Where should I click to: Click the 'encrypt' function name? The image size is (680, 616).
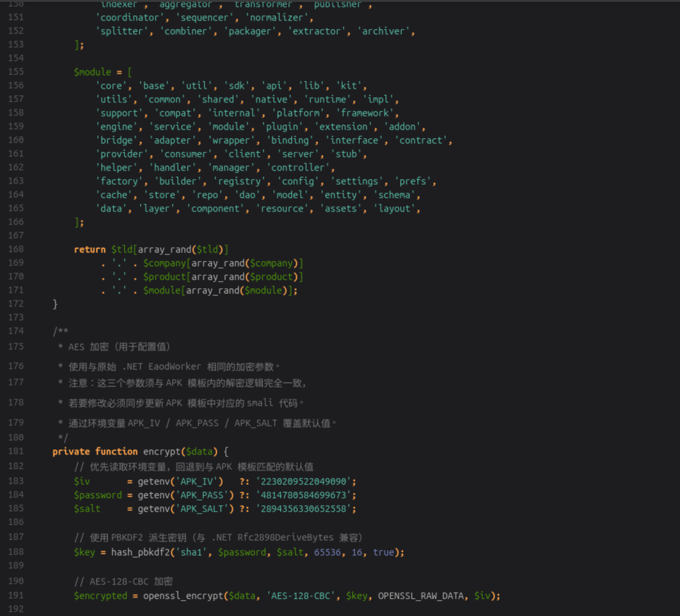tap(162, 451)
